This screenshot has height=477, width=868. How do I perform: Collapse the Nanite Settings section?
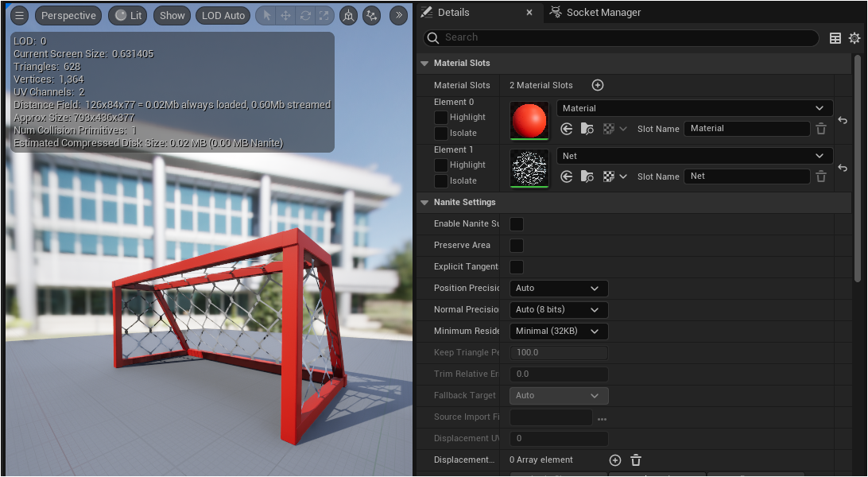(x=424, y=203)
